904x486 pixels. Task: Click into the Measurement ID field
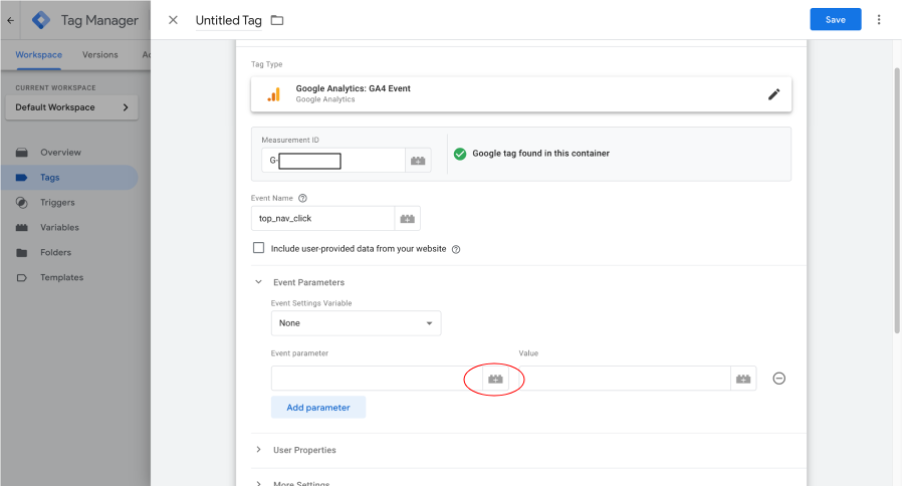click(333, 161)
